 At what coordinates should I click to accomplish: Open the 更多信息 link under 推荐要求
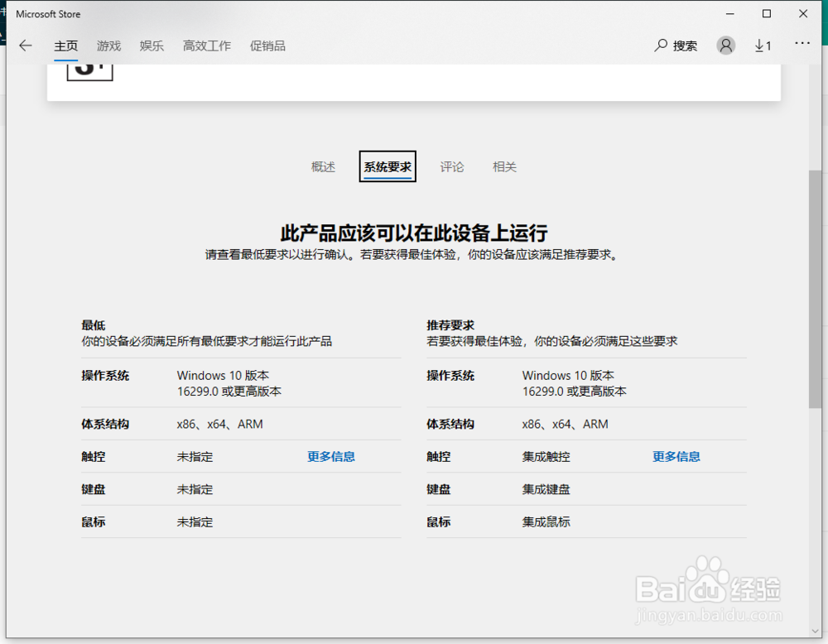click(x=675, y=456)
